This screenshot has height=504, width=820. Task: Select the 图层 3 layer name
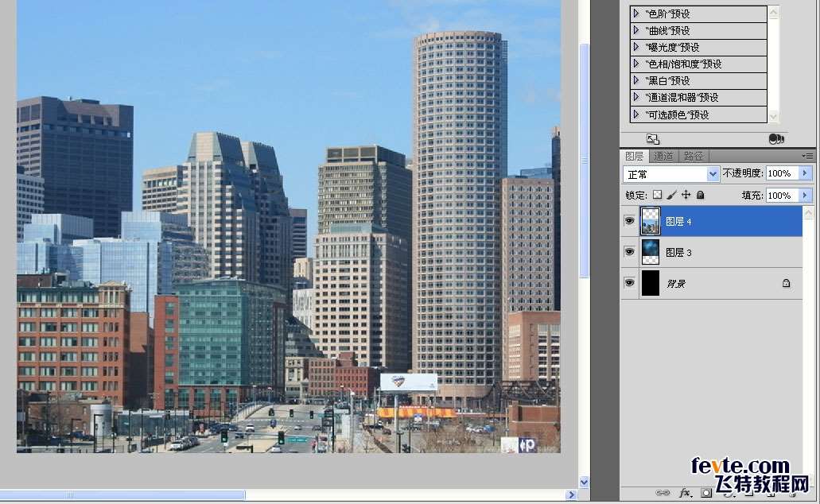(x=678, y=253)
